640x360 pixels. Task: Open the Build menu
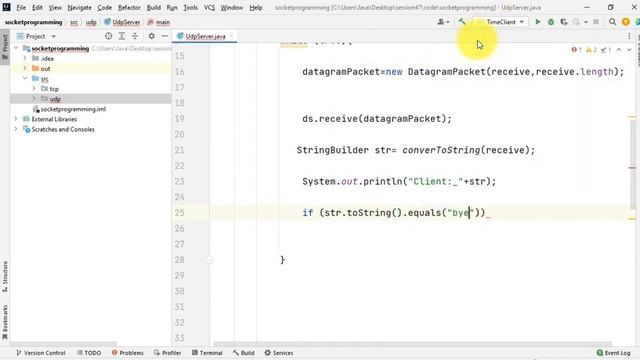[x=153, y=8]
